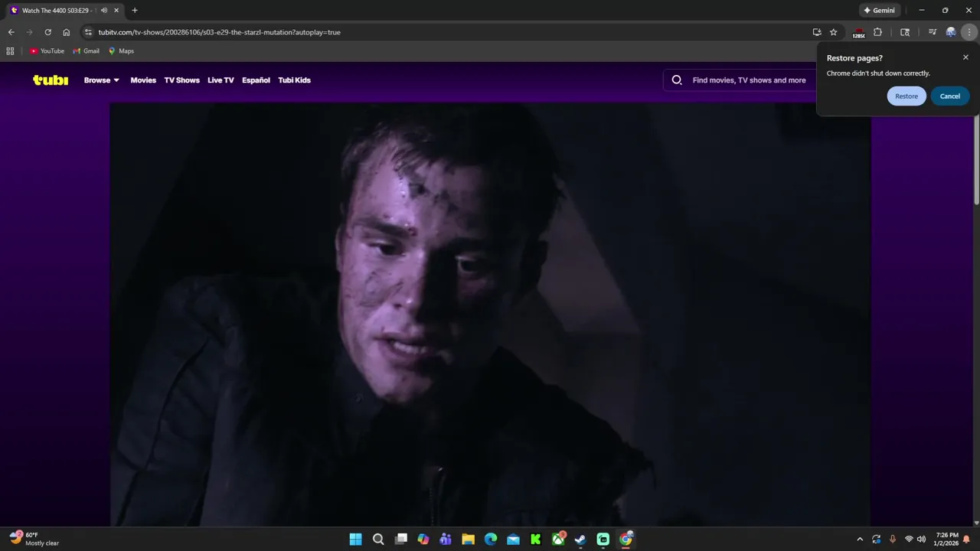
Task: Focus the Find movies, TV shows search field
Action: pyautogui.click(x=749, y=80)
